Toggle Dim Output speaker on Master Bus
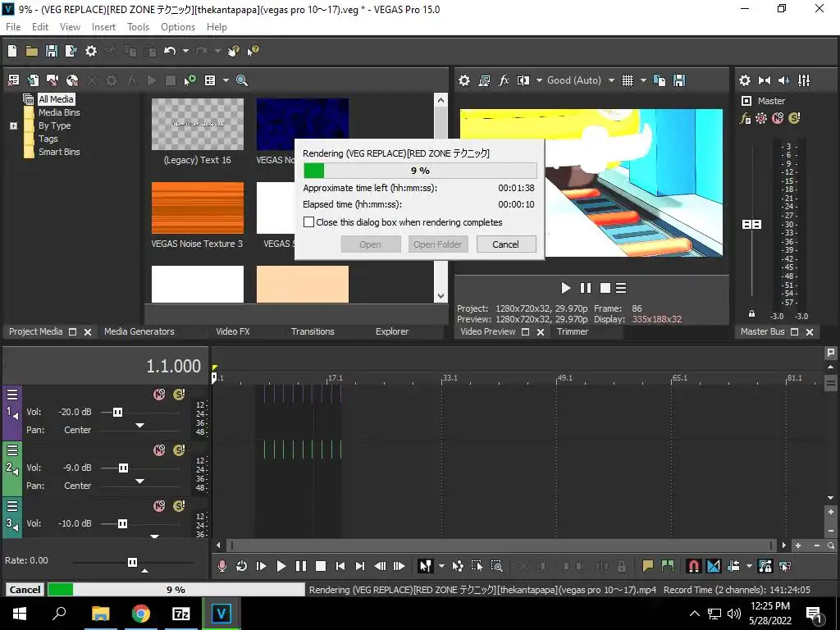Viewport: 840px width, 630px height. [x=783, y=80]
